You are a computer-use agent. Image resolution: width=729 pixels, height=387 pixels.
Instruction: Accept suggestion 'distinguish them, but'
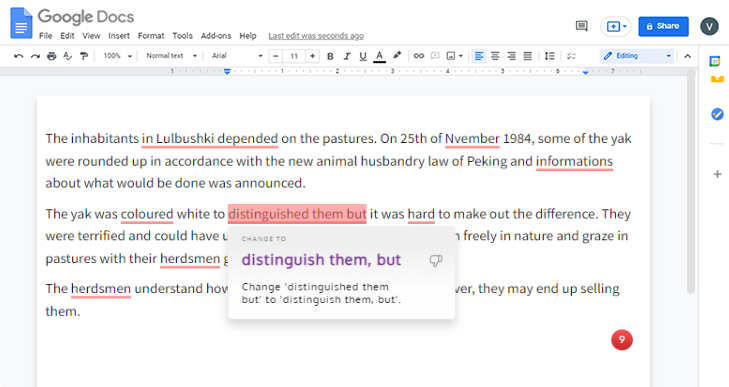tap(321, 260)
